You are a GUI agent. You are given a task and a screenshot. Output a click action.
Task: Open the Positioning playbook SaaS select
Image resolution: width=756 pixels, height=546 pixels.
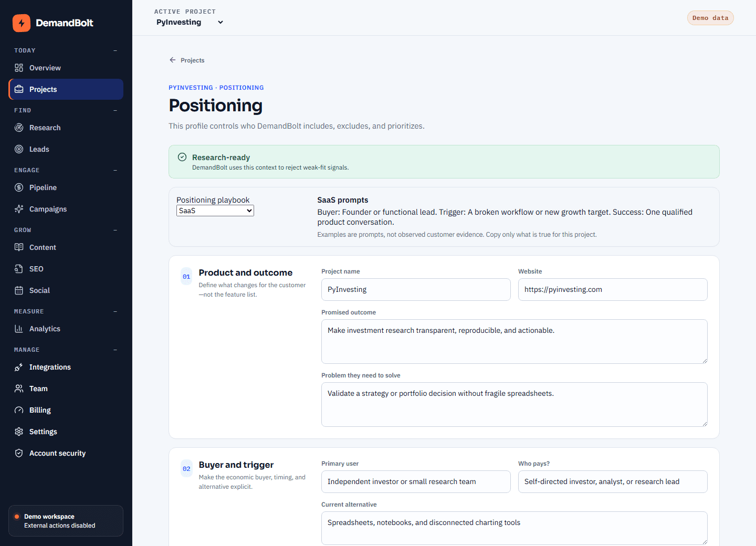point(215,211)
